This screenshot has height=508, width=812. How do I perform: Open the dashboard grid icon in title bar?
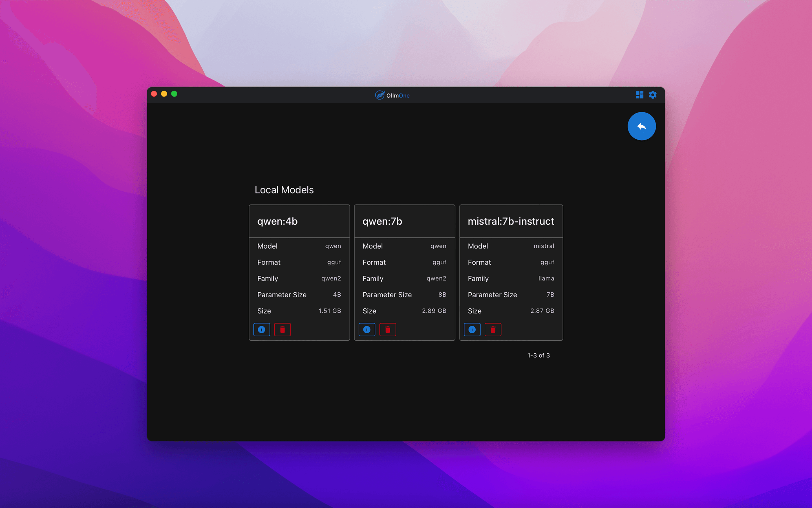click(639, 95)
